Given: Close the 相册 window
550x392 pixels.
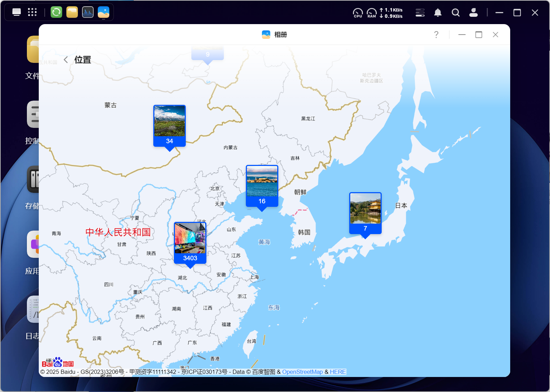Looking at the screenshot, I should click(496, 35).
